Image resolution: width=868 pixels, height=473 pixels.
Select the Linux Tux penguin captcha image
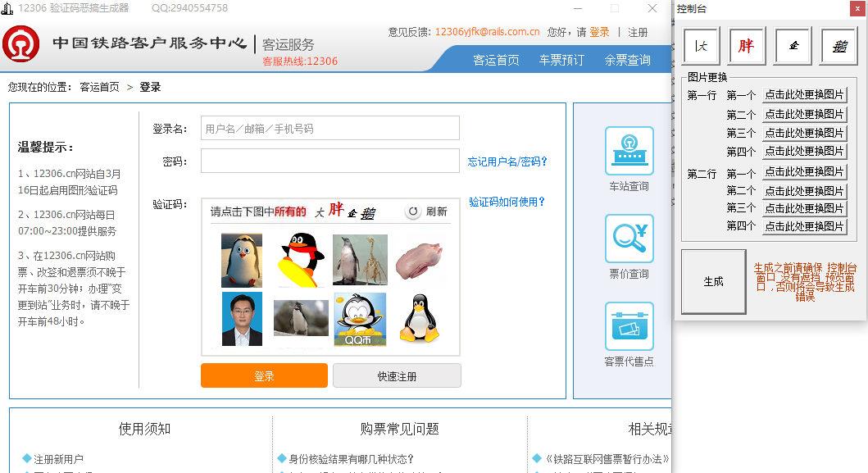(420, 318)
